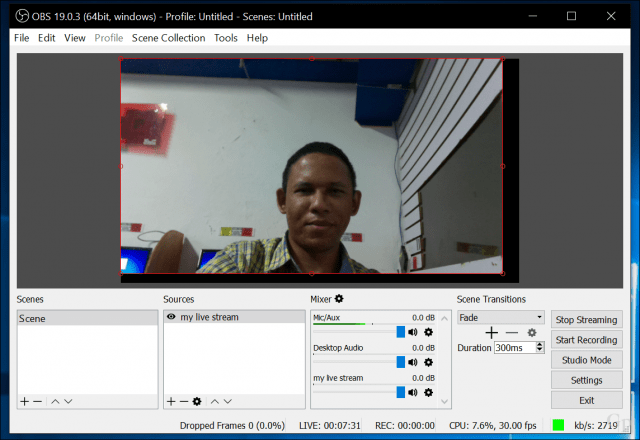Click 'REC: 00:00:00' status text
The width and height of the screenshot is (640, 440).
405,425
